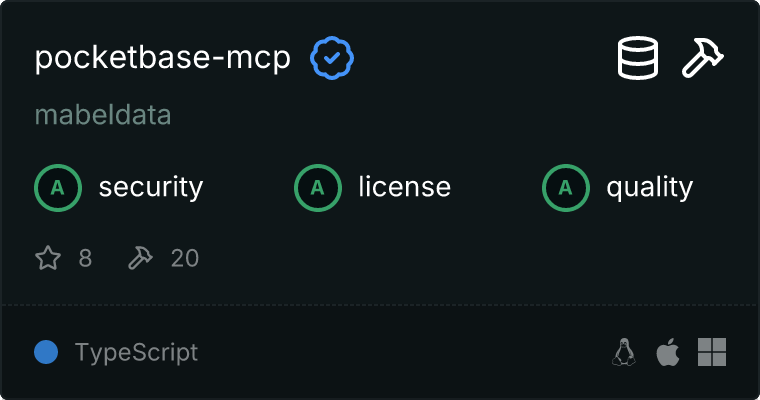Click the tools count number 20
The height and width of the screenshot is (400, 760).
pos(185,258)
